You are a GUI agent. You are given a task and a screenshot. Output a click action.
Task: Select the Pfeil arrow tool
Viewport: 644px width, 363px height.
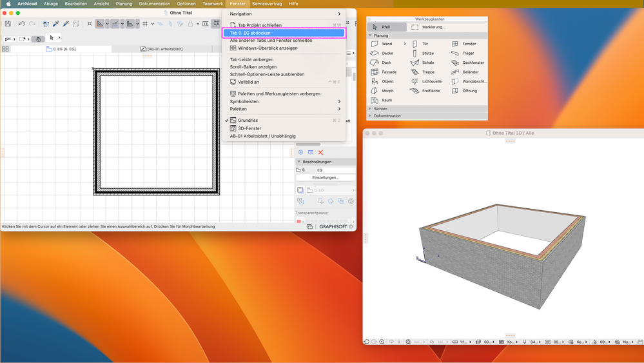click(x=387, y=27)
